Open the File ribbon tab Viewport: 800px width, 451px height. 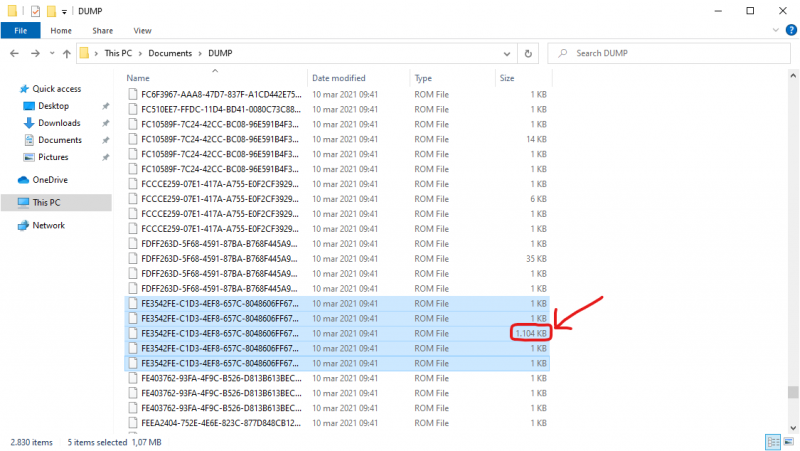[20, 31]
